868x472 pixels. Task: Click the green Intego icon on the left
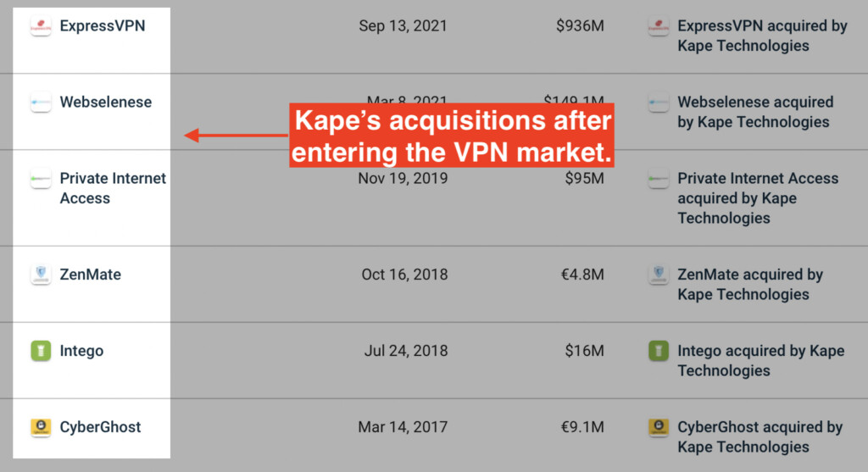(41, 351)
